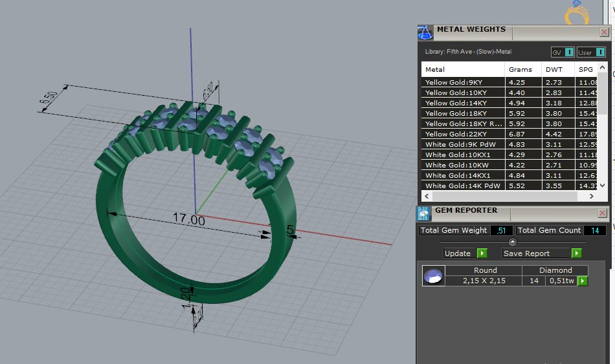Click the 1.20 thickness dimension at bottom
The width and height of the screenshot is (615, 364).
(x=187, y=298)
